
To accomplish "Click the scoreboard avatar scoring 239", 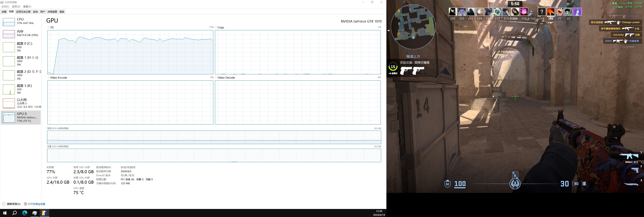I will pos(480,12).
